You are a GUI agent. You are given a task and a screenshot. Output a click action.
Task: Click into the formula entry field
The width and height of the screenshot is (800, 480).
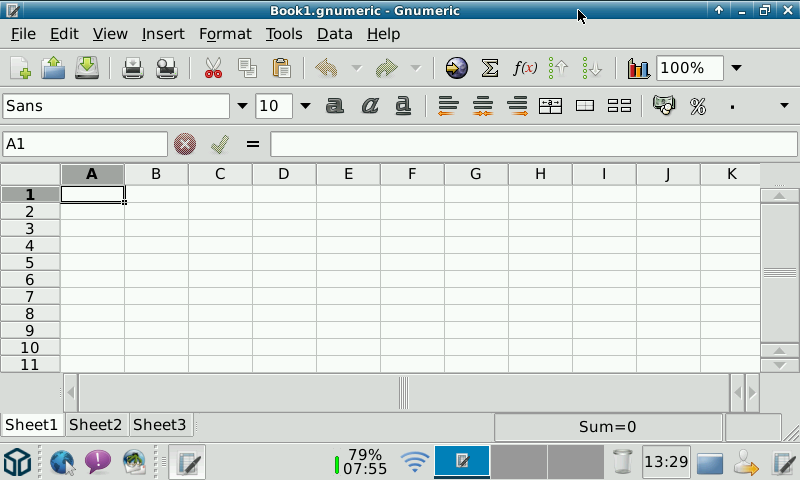(x=534, y=144)
